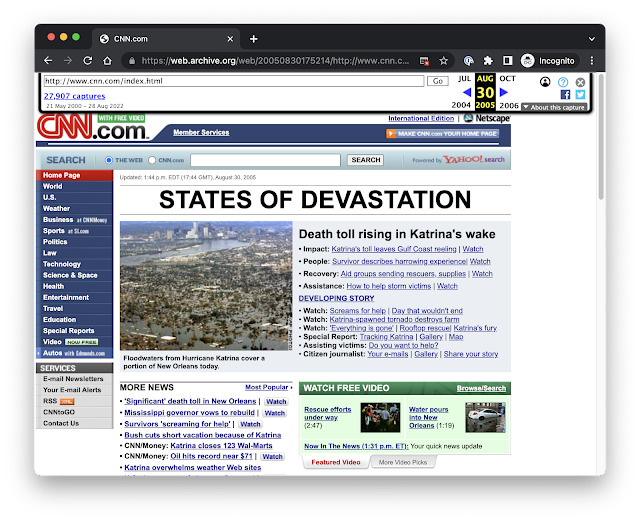
Task: Click the browser forward arrow
Action: 68,61
